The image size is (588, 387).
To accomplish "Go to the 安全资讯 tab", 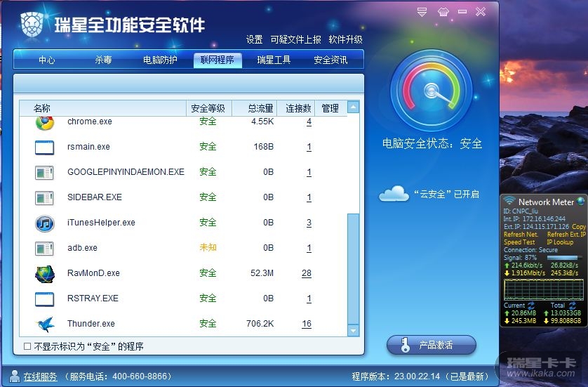I will point(330,60).
